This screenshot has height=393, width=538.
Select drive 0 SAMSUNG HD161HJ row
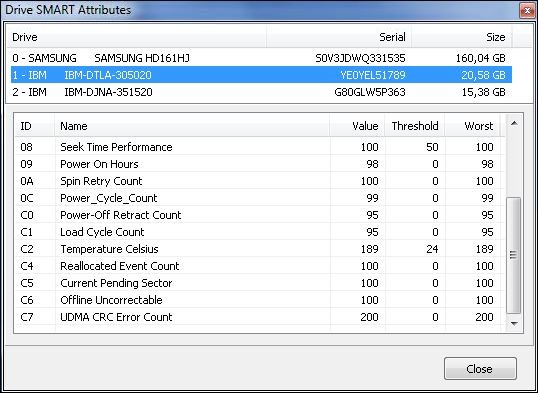click(x=261, y=58)
